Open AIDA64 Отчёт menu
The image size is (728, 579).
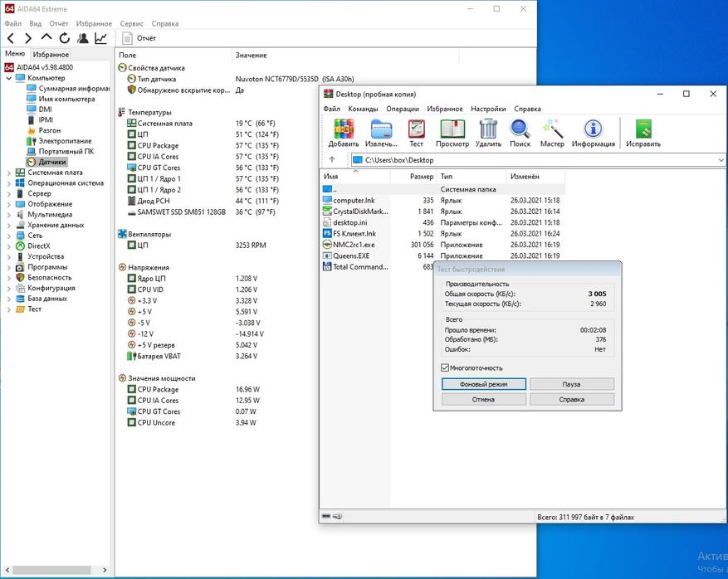tap(58, 24)
